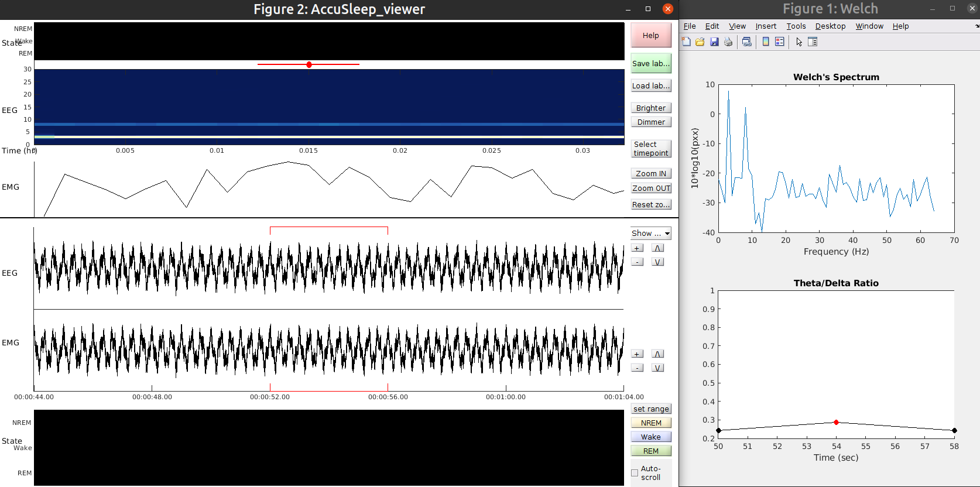Open the Help menu in Welch window

[x=900, y=26]
